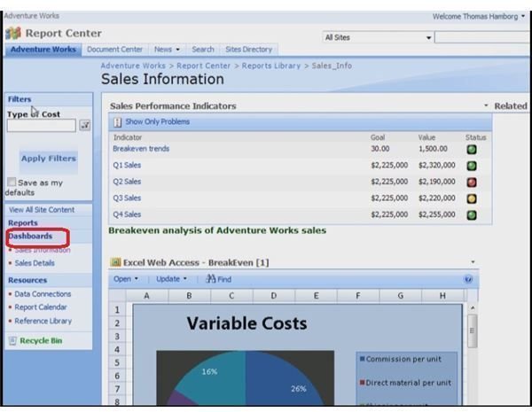This screenshot has height=412, width=532.
Task: Click the Q2 Sales value $2,190,000
Action: 436,182
